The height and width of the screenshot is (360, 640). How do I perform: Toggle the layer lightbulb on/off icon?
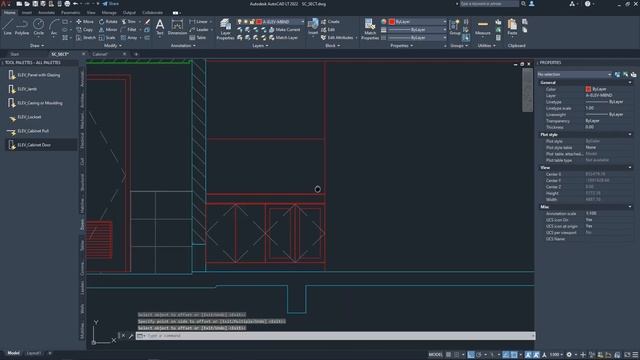(x=240, y=22)
